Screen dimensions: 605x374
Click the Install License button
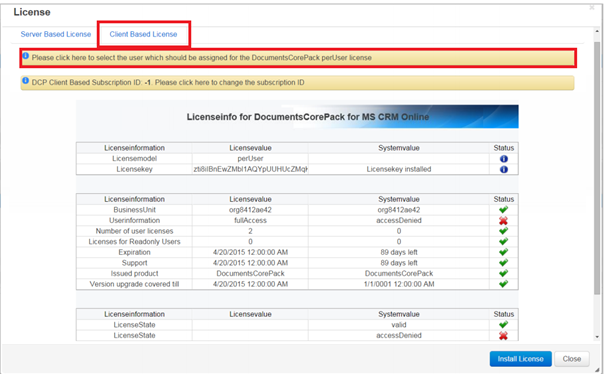tap(521, 359)
